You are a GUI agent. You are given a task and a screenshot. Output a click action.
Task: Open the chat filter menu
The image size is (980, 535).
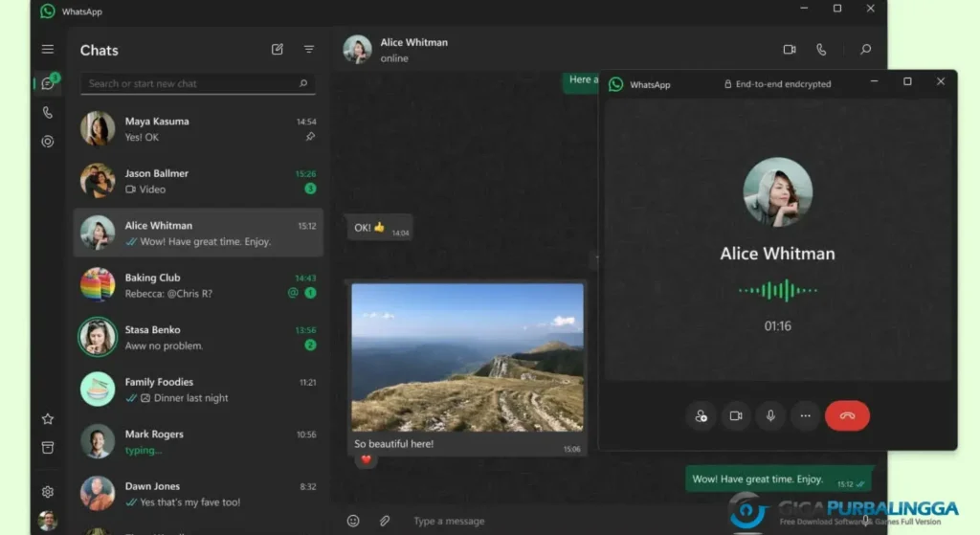tap(309, 50)
